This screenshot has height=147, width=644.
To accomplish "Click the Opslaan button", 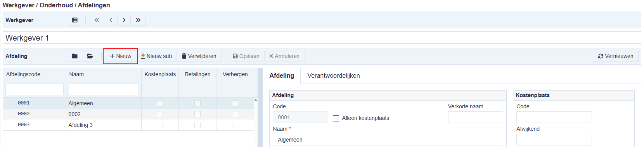I will (x=246, y=56).
